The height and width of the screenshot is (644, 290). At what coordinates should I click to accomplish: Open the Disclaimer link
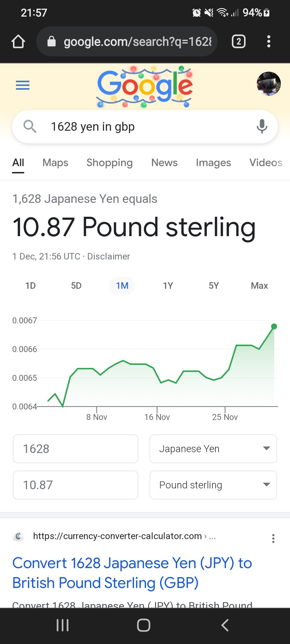[109, 256]
